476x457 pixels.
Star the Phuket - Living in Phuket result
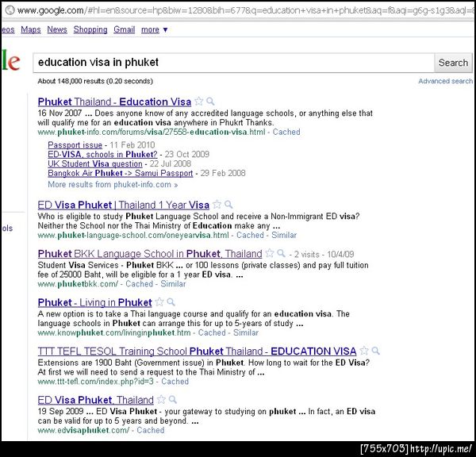point(159,301)
